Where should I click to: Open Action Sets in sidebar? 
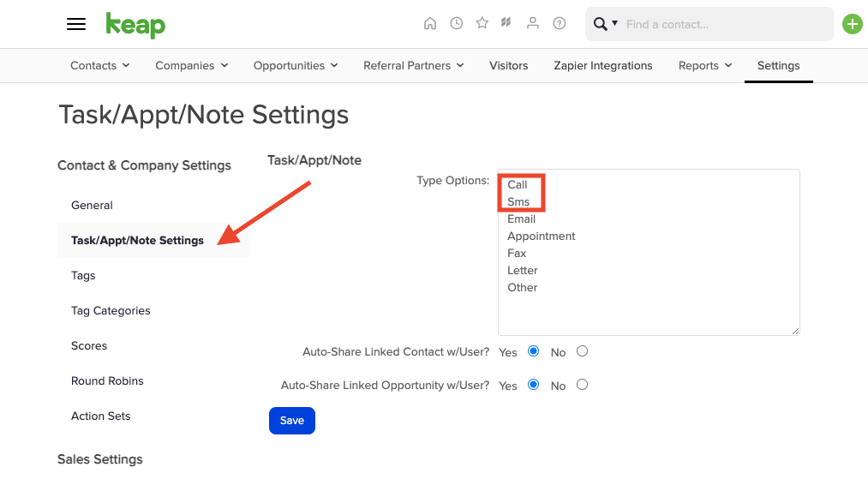tap(101, 416)
